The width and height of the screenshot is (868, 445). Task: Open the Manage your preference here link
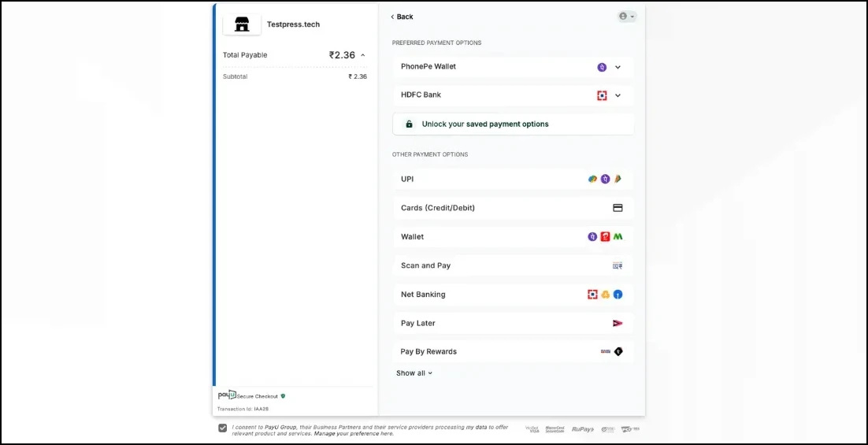354,433
